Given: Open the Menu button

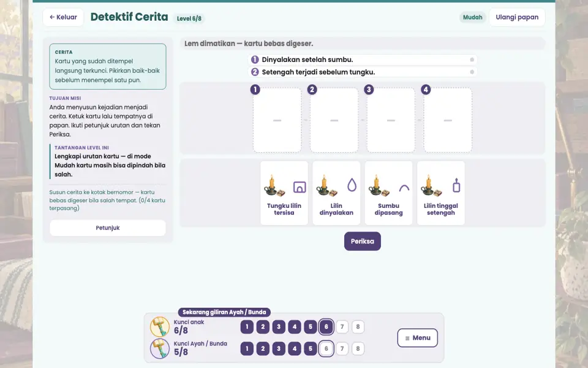Looking at the screenshot, I should pyautogui.click(x=417, y=338).
